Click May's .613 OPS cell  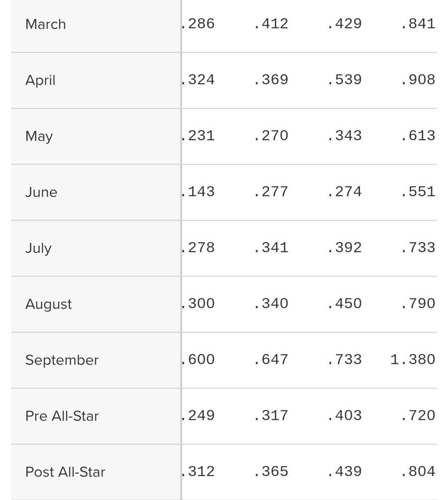(x=418, y=135)
